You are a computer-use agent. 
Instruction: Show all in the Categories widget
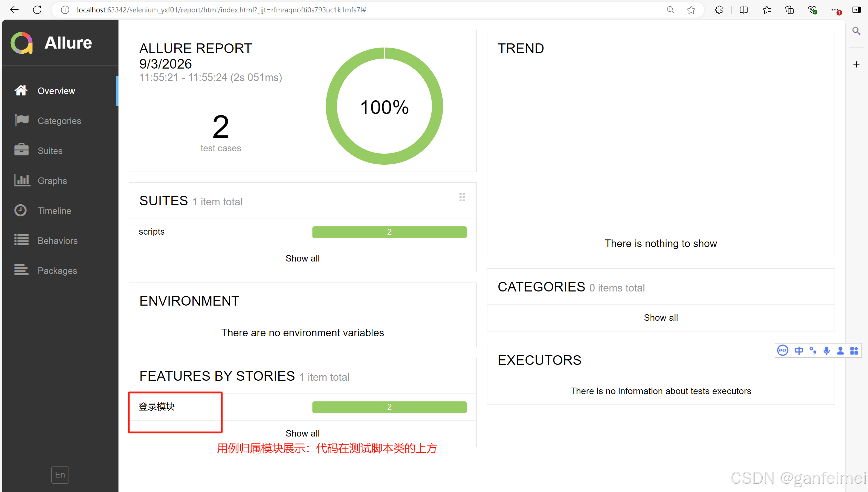point(661,318)
